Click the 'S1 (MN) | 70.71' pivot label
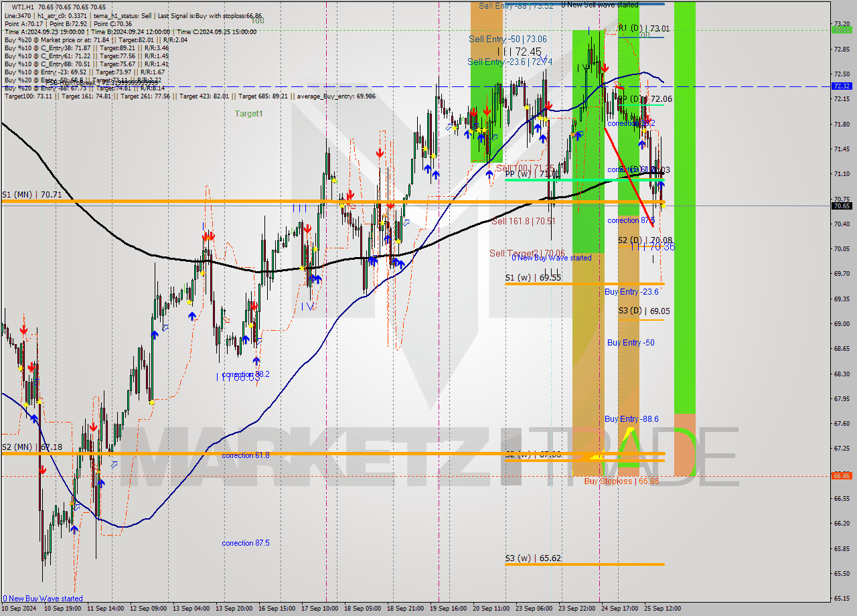Image resolution: width=857 pixels, height=616 pixels. (x=32, y=195)
